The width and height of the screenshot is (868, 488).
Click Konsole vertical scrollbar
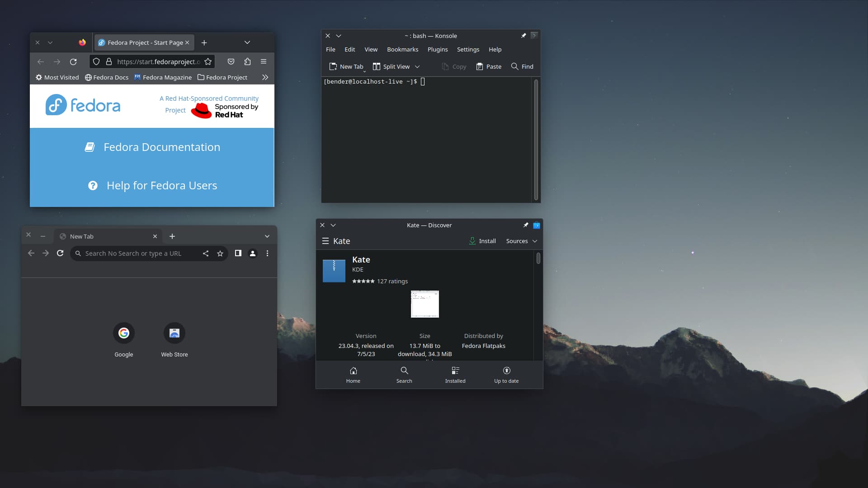click(536, 139)
